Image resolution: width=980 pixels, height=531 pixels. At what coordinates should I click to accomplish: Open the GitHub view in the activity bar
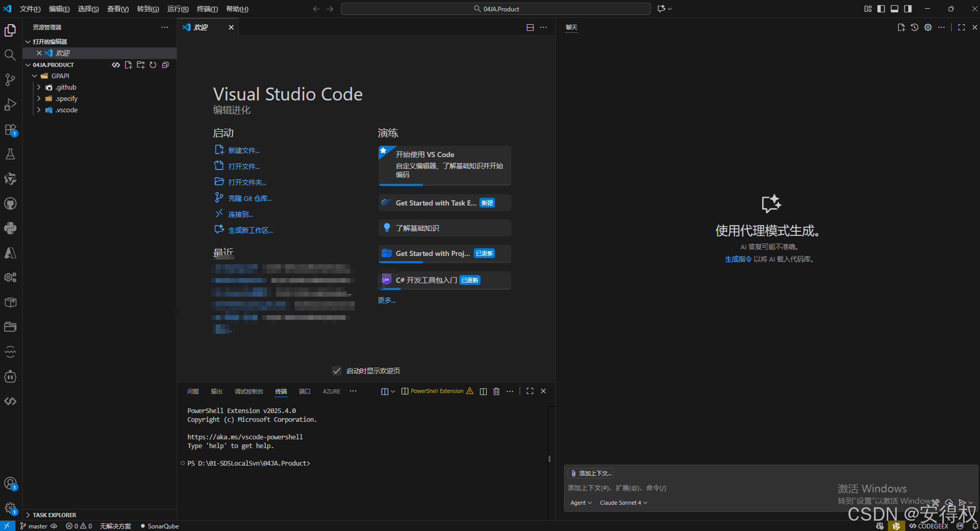[x=10, y=203]
